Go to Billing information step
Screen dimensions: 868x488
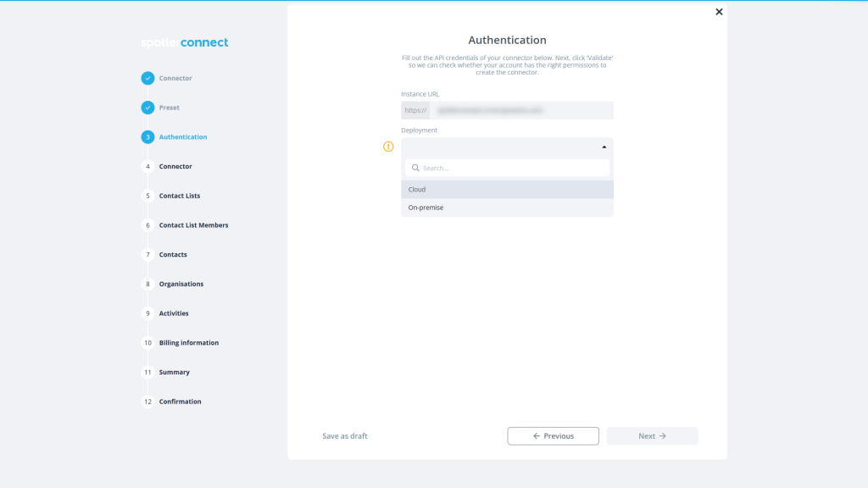pyautogui.click(x=189, y=342)
